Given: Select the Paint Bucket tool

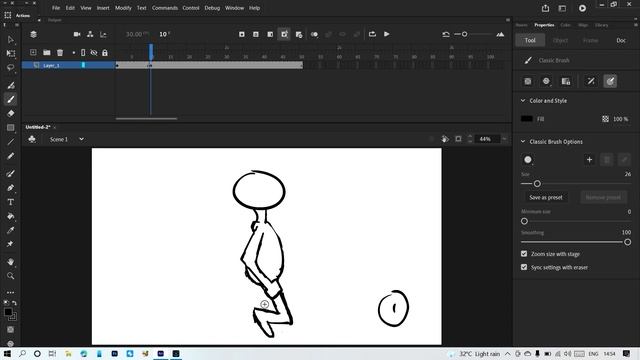Looking at the screenshot, I should point(11,216).
